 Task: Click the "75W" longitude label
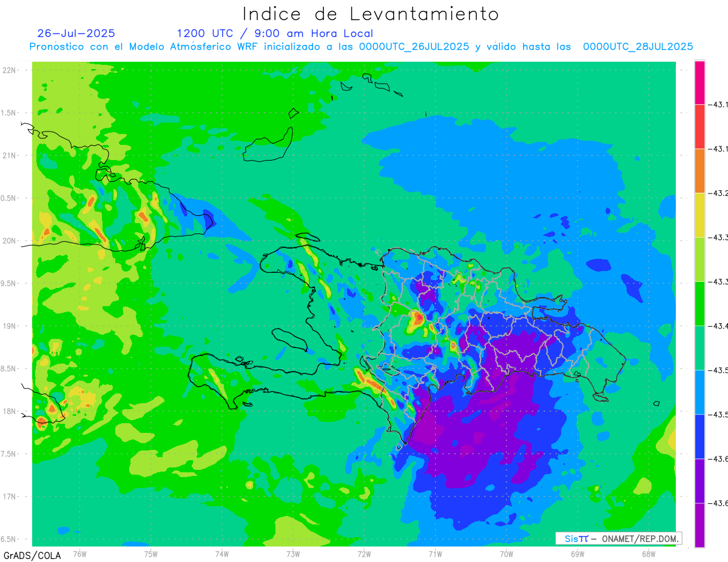[150, 554]
